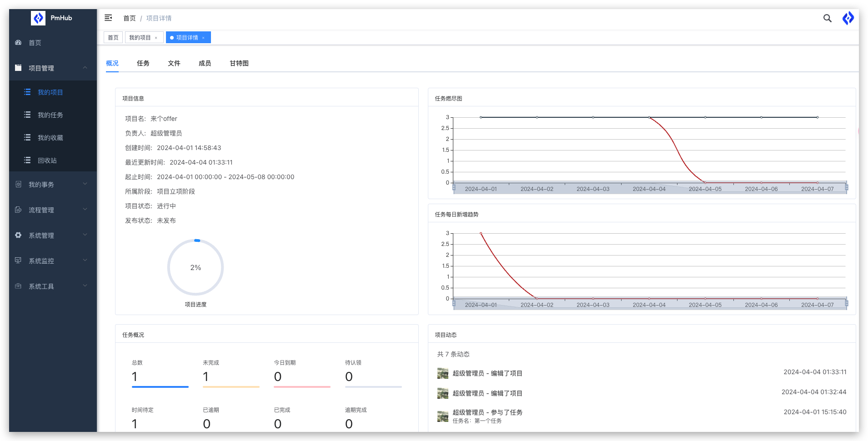Image resolution: width=868 pixels, height=441 pixels.
Task: Expand the 我的事务 menu
Action: coord(85,184)
